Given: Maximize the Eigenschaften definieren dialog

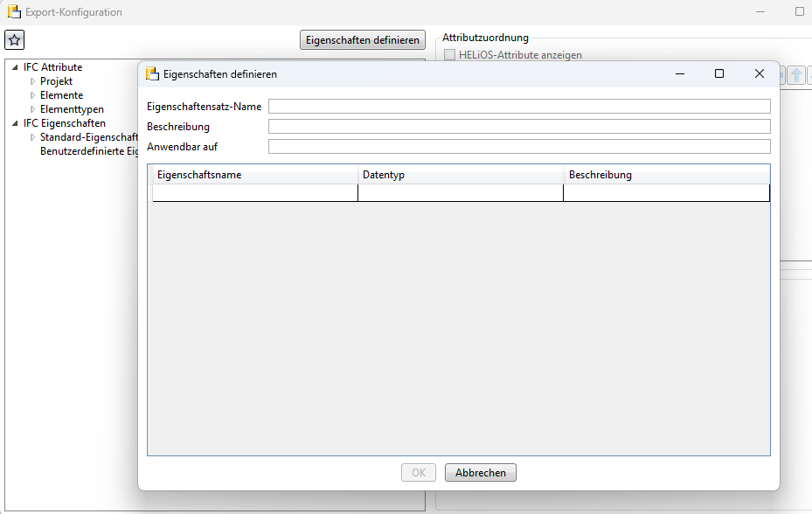Looking at the screenshot, I should [x=719, y=73].
